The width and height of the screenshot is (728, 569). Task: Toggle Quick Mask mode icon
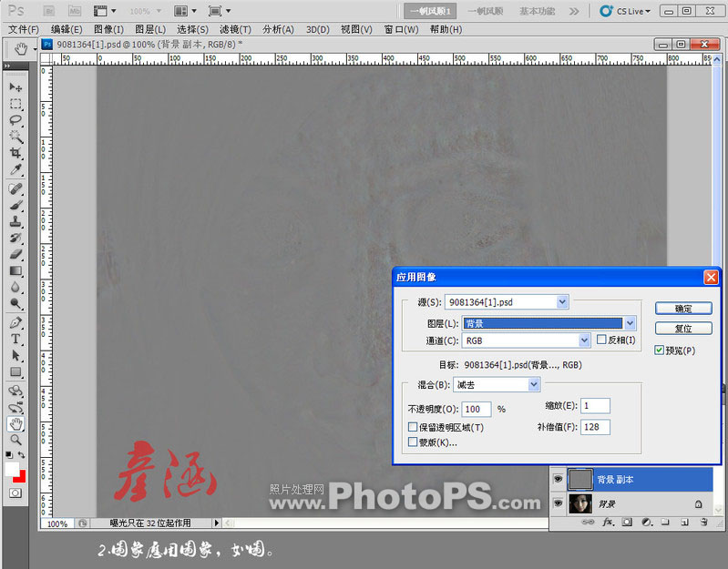(15, 493)
